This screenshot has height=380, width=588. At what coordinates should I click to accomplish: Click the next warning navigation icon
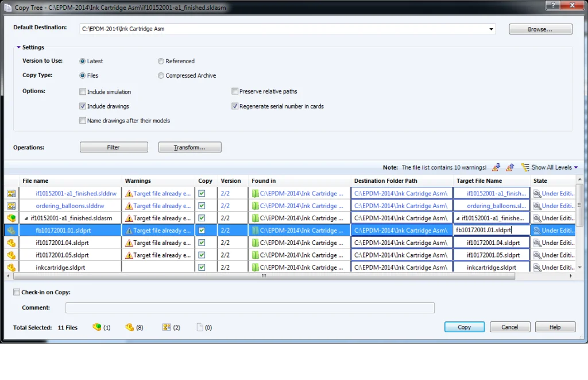tap(496, 167)
